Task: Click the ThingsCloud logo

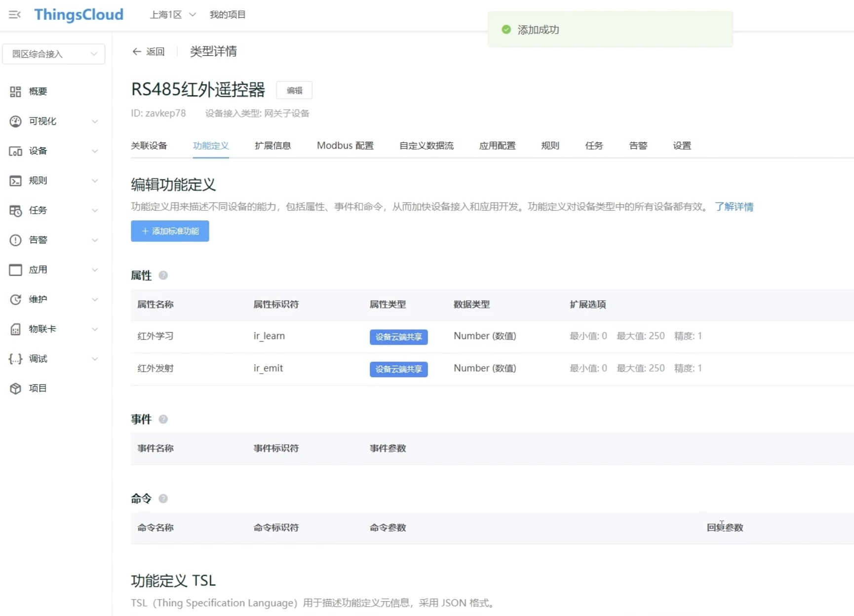Action: click(79, 15)
